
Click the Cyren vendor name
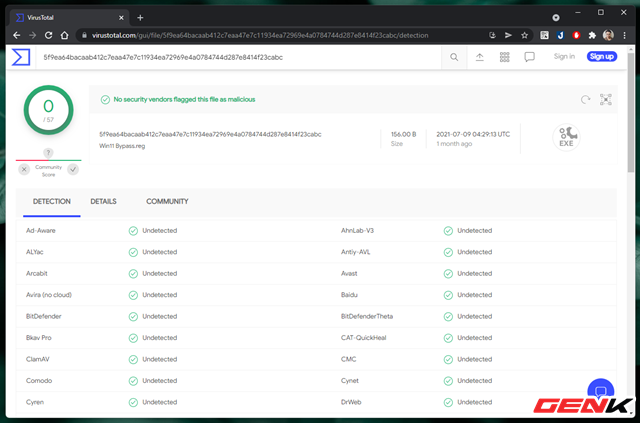(35, 402)
